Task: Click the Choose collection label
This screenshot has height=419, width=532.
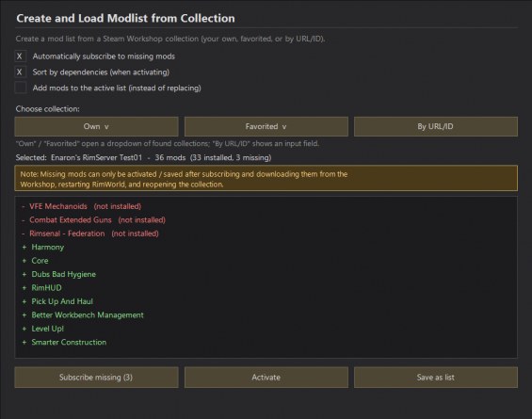Action: point(48,109)
